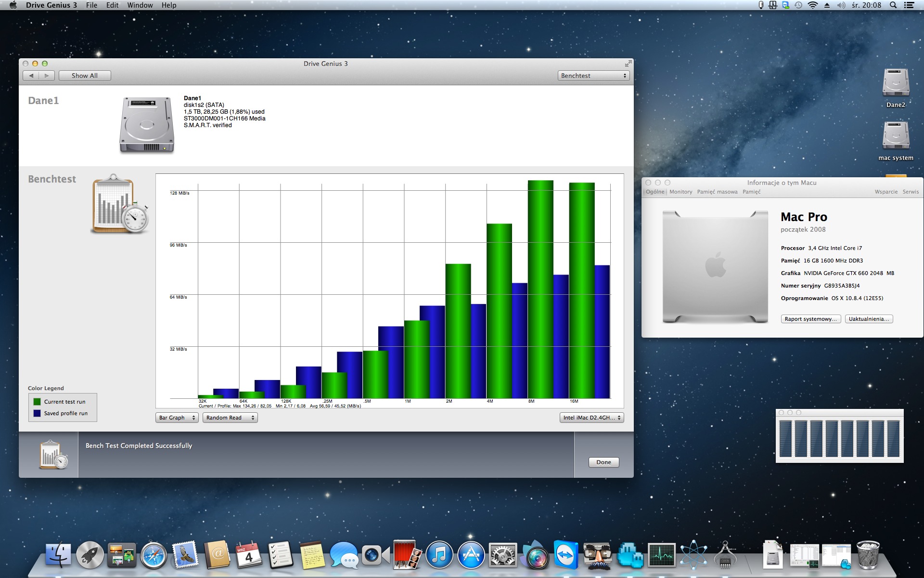Open Photo Booth icon in Dock

pyautogui.click(x=408, y=555)
